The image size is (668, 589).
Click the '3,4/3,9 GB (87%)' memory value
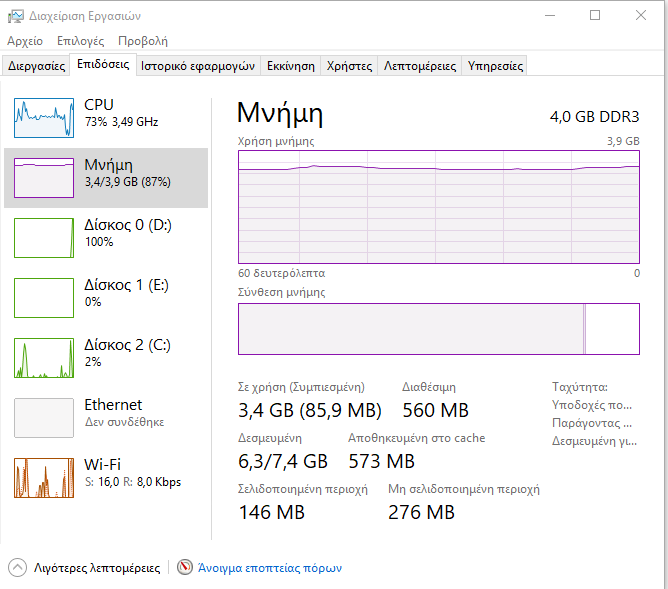(x=128, y=182)
